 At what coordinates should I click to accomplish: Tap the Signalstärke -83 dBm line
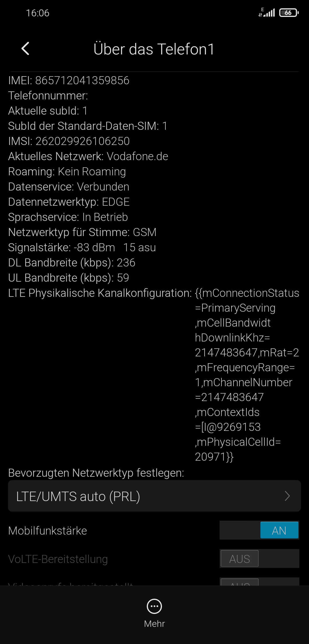pos(82,248)
